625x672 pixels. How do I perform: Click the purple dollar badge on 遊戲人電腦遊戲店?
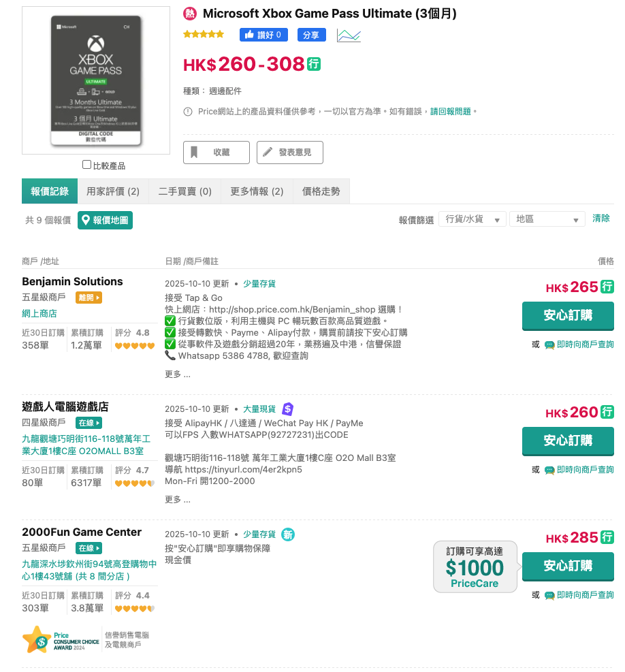[287, 409]
